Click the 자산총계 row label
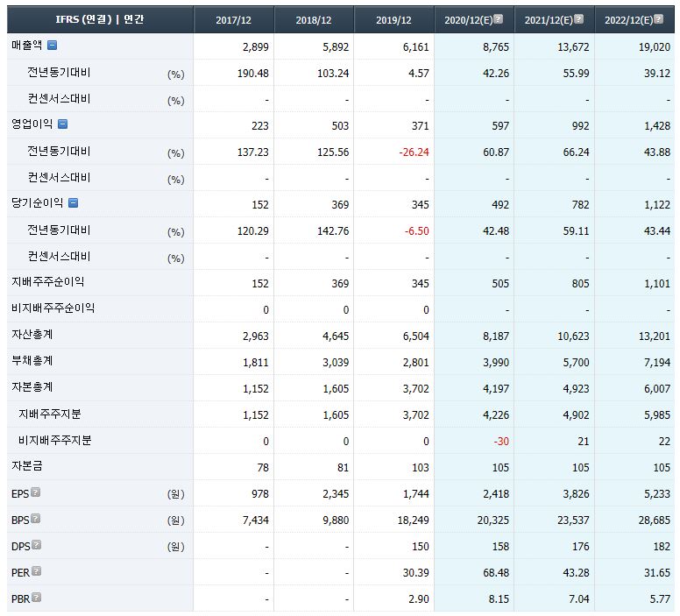This screenshot has height=616, width=680. click(32, 335)
